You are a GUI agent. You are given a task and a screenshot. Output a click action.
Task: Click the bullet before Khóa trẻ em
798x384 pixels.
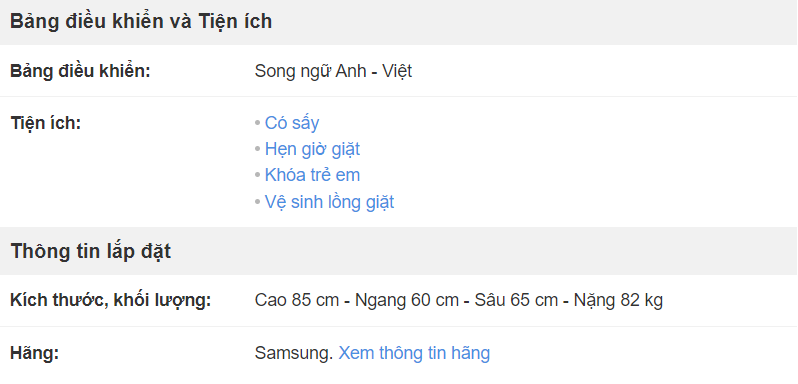[x=258, y=175]
